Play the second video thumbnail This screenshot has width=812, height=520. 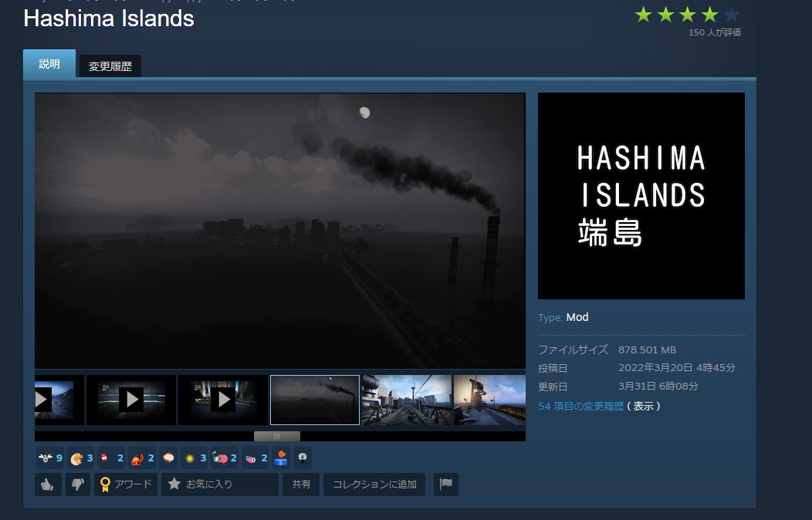click(131, 400)
